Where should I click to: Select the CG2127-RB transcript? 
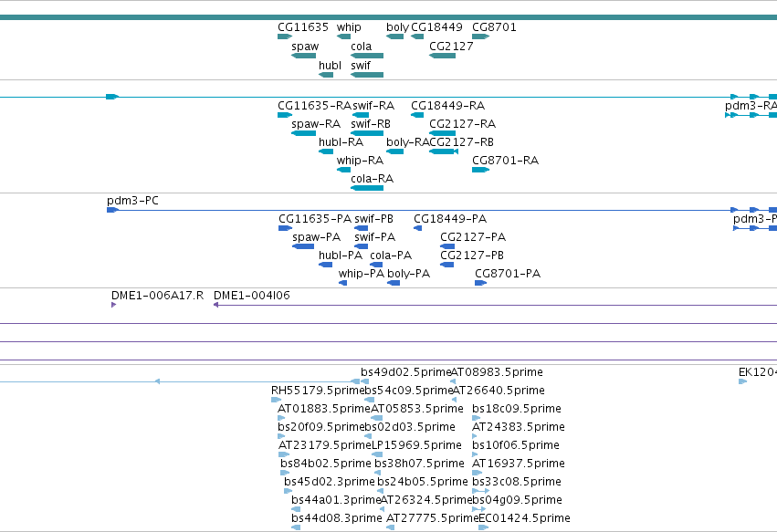point(444,151)
